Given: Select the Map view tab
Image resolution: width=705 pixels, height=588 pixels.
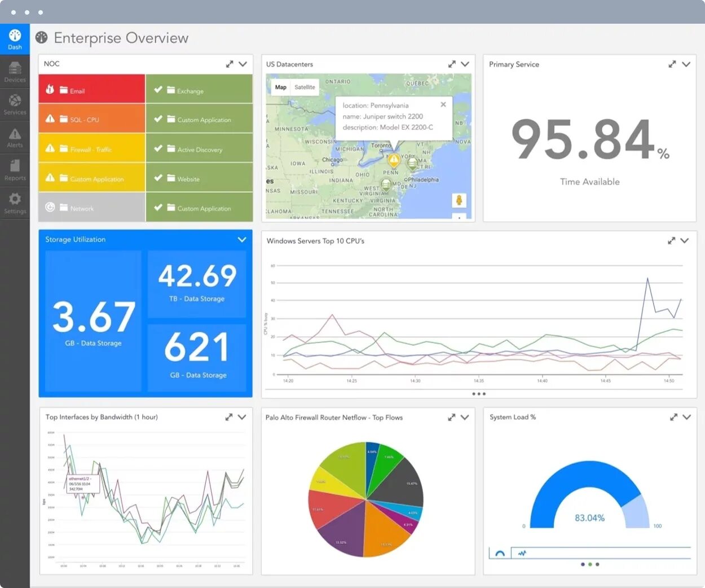Looking at the screenshot, I should tap(280, 87).
